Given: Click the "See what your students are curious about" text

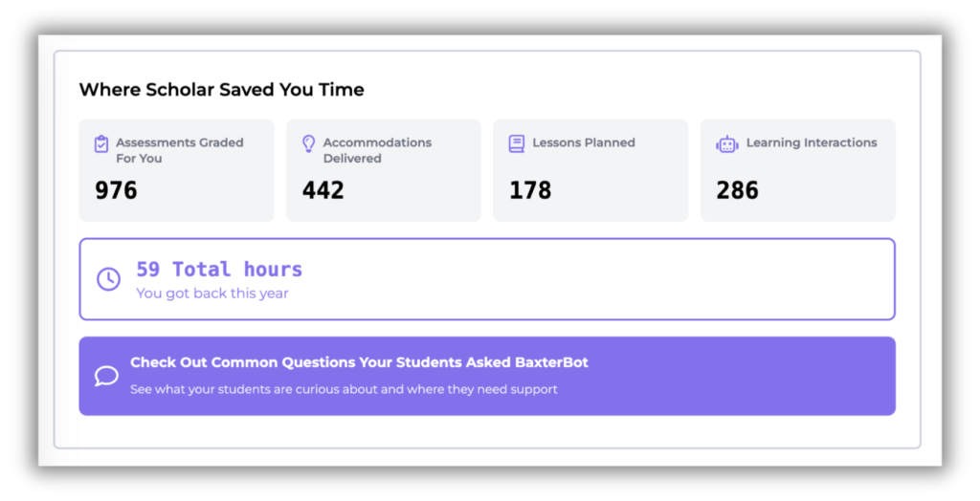Looking at the screenshot, I should click(x=344, y=389).
